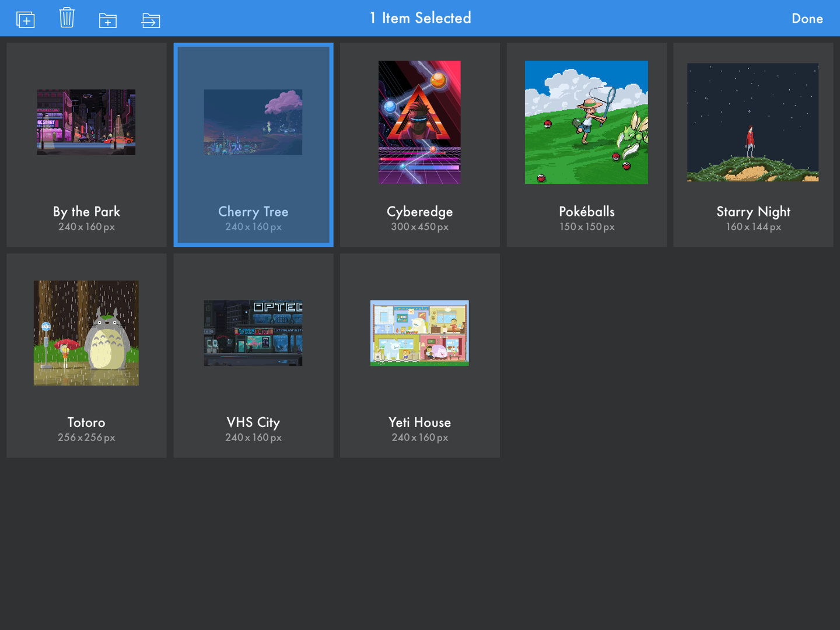Click the "By the Park" title text
The height and width of the screenshot is (630, 840).
(86, 212)
